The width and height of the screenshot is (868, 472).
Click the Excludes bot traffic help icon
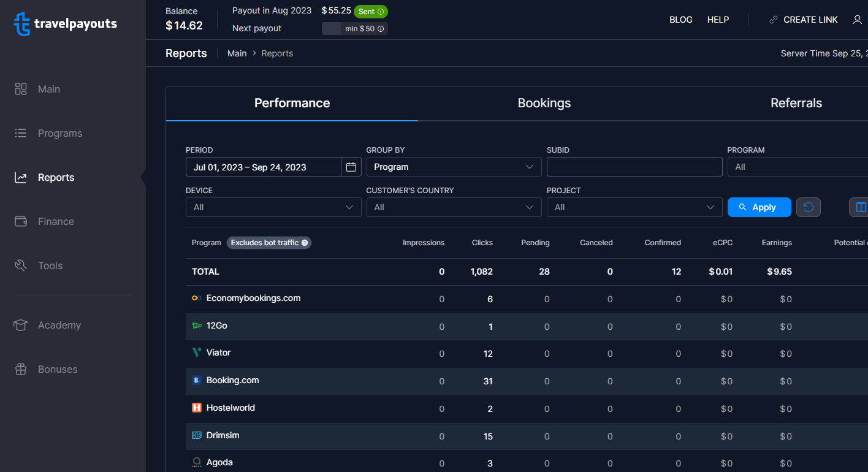pyautogui.click(x=305, y=243)
